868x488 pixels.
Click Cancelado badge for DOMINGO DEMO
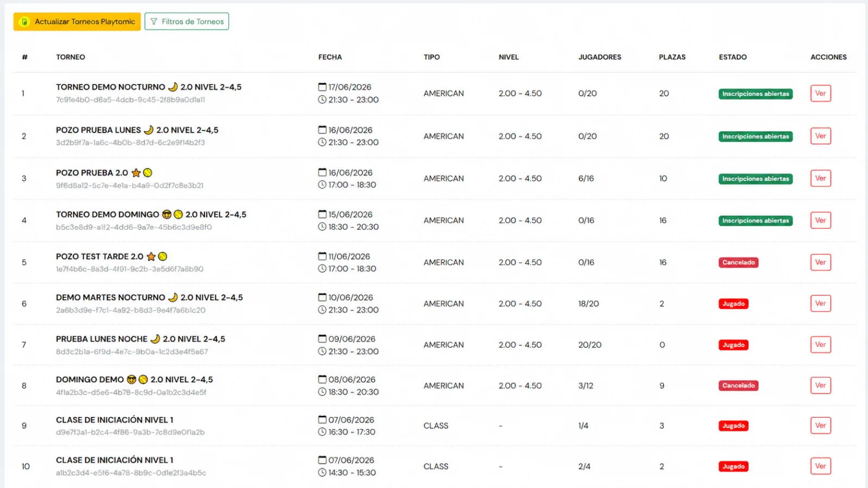coord(738,386)
